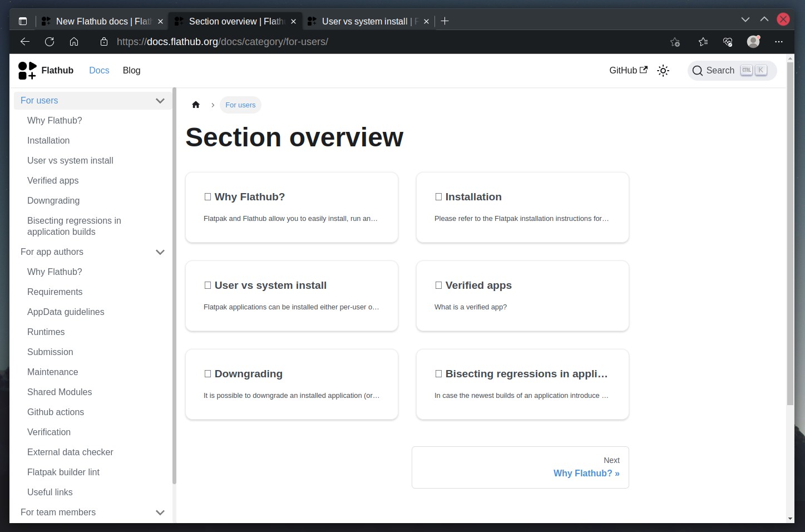The height and width of the screenshot is (532, 805).
Task: Close the User vs system install tab
Action: click(426, 21)
